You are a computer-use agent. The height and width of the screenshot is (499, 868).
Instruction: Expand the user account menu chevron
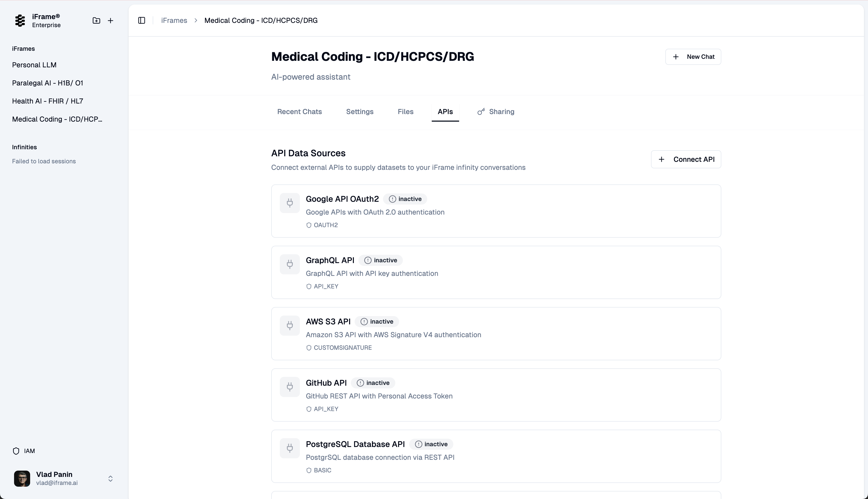[110, 479]
